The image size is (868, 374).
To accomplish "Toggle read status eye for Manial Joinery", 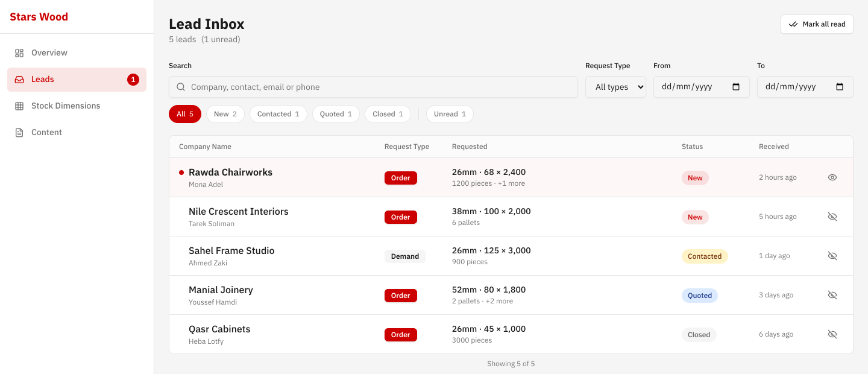I will tap(832, 295).
